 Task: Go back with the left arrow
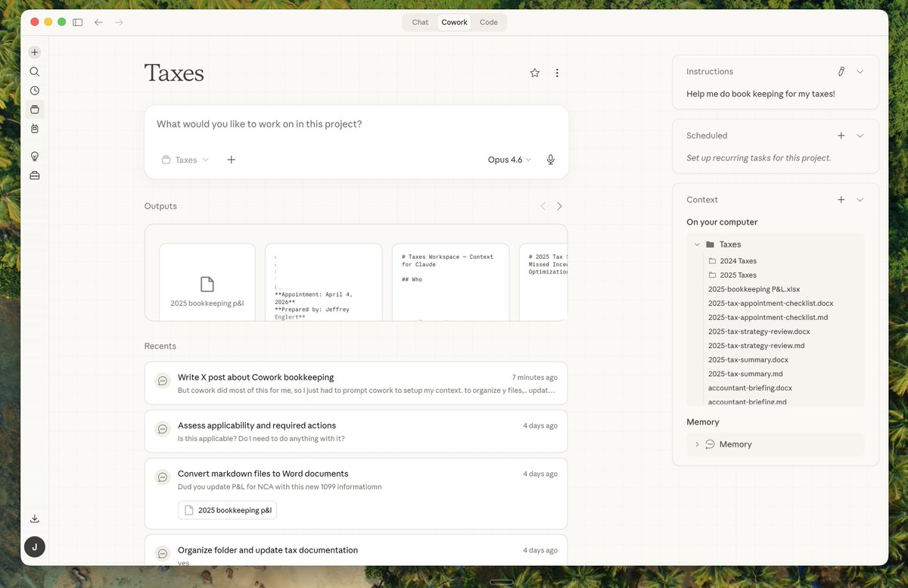pos(98,22)
